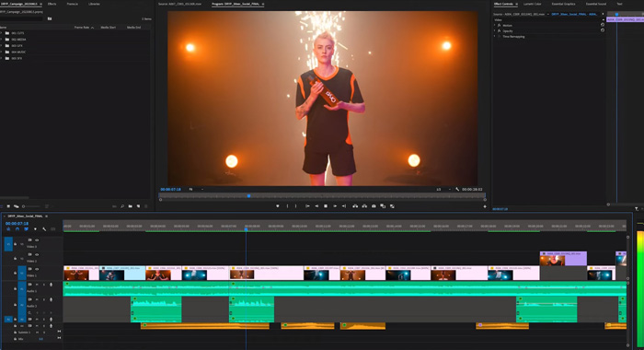Select the purple clip on Video 2 track

click(x=563, y=259)
